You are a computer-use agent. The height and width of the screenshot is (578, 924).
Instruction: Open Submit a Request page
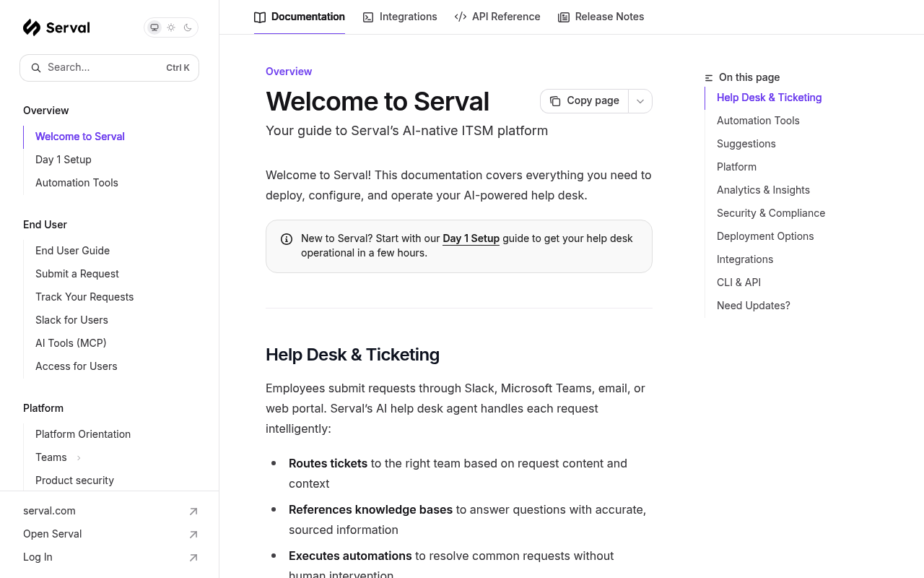(x=77, y=274)
